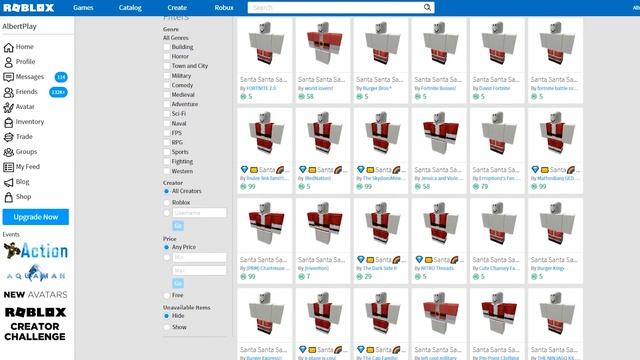Open the Inventory sidebar icon
This screenshot has height=360, width=640.
(8, 122)
